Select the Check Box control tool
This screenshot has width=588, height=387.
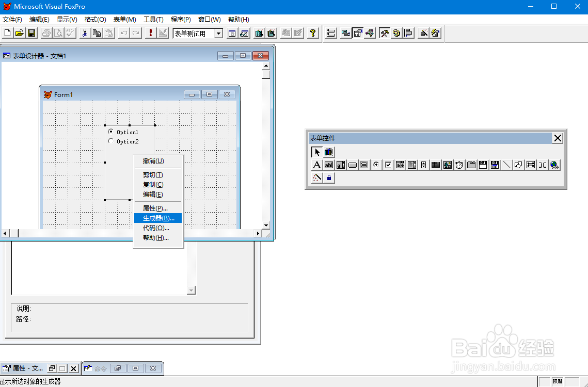point(388,165)
